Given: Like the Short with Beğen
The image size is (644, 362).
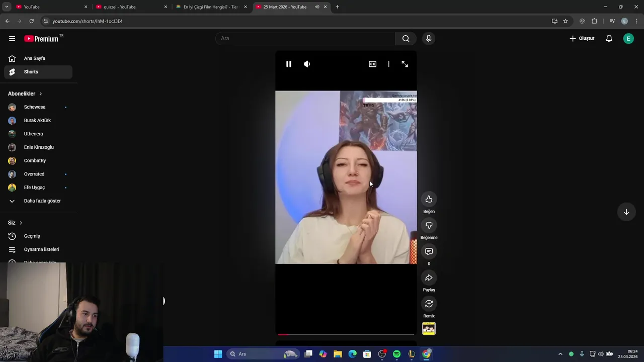Looking at the screenshot, I should coord(429,199).
